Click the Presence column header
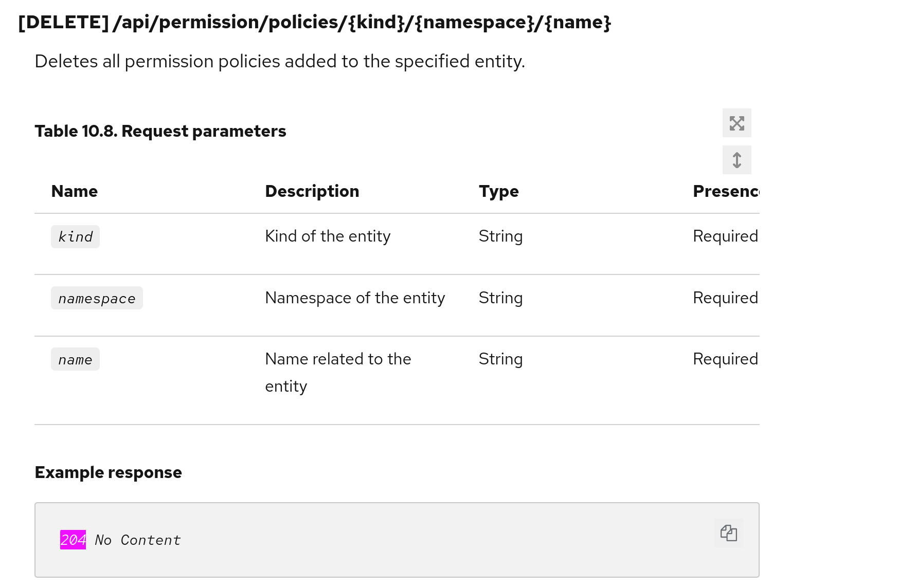The width and height of the screenshot is (898, 588). click(725, 191)
